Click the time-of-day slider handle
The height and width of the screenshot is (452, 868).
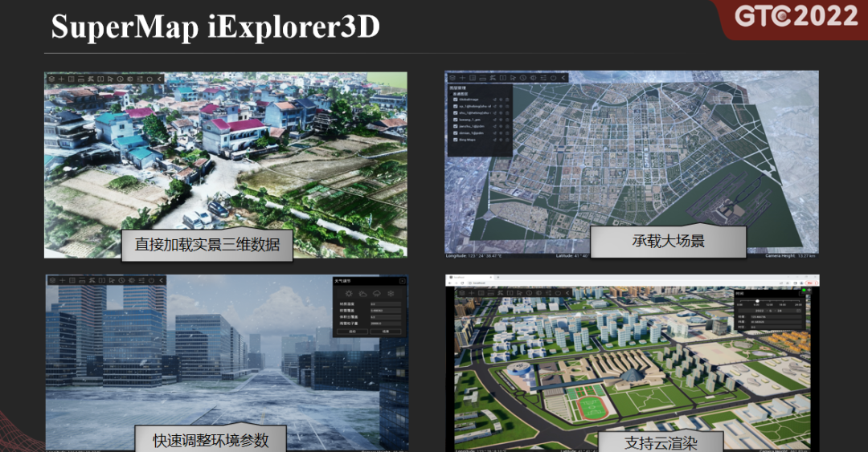pos(757,301)
